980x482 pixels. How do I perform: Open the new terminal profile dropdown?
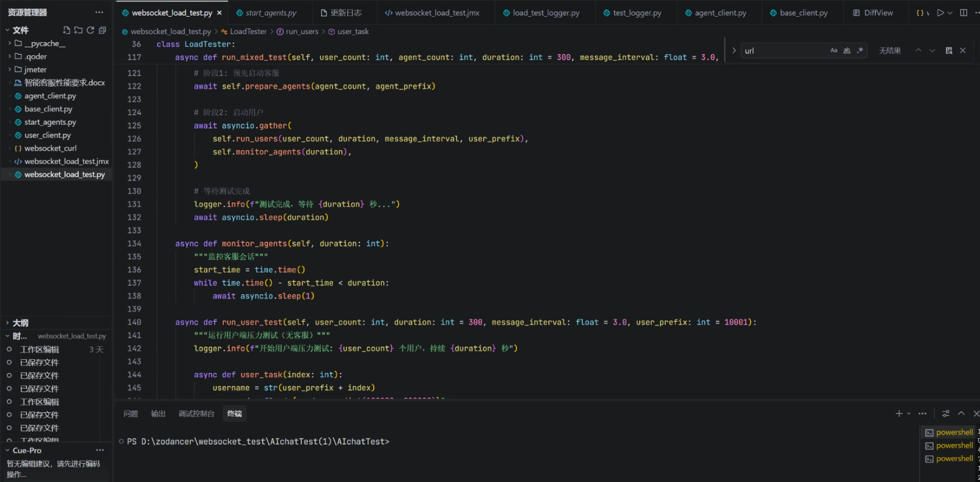tap(908, 413)
